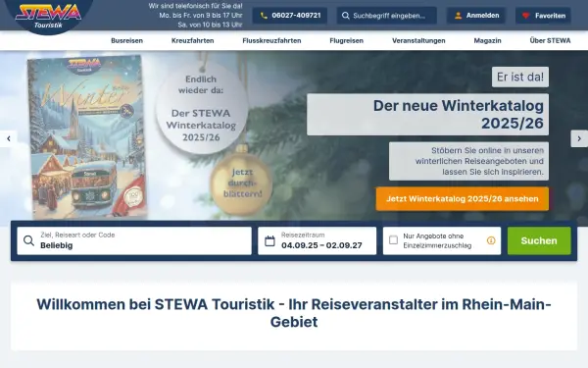Click the Stöbern Sie online banner text

pos(468,161)
